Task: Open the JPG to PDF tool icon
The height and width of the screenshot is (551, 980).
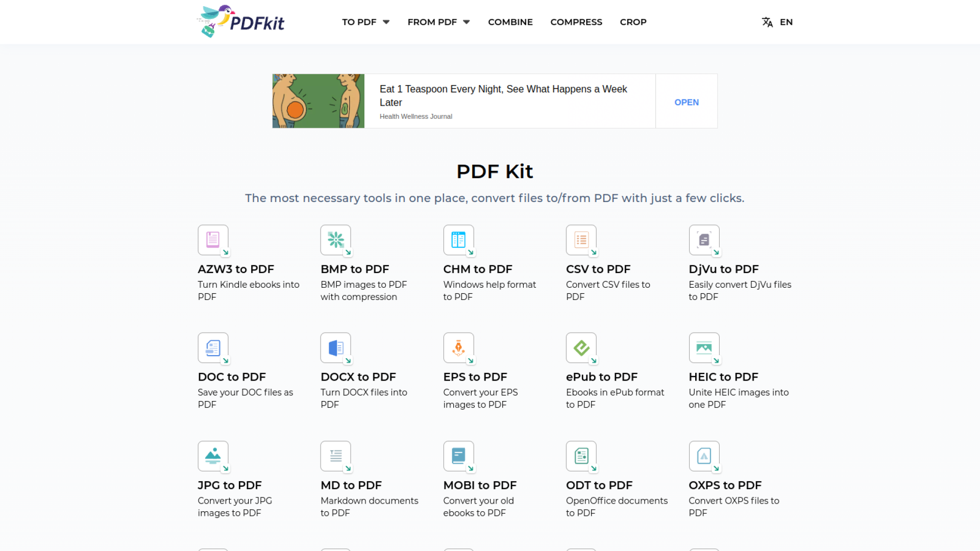Action: point(213,457)
